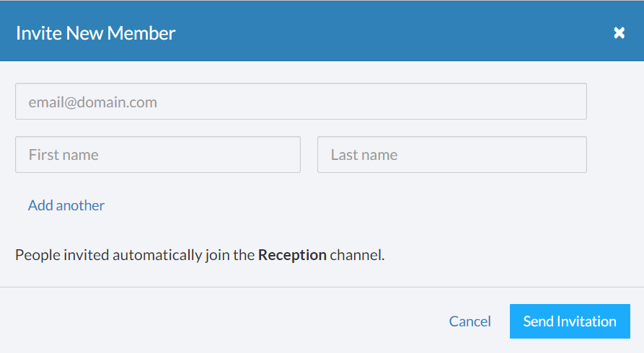Submit the invite with Send Invitation
This screenshot has height=353, width=644.
(570, 321)
